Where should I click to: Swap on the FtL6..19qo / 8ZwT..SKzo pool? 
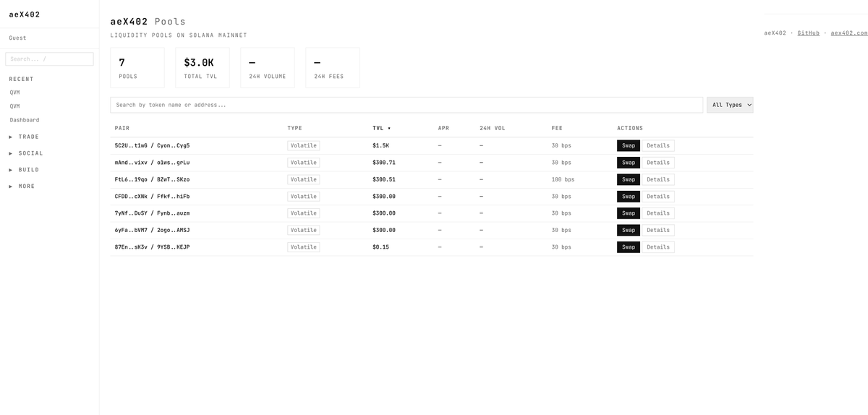pos(629,179)
